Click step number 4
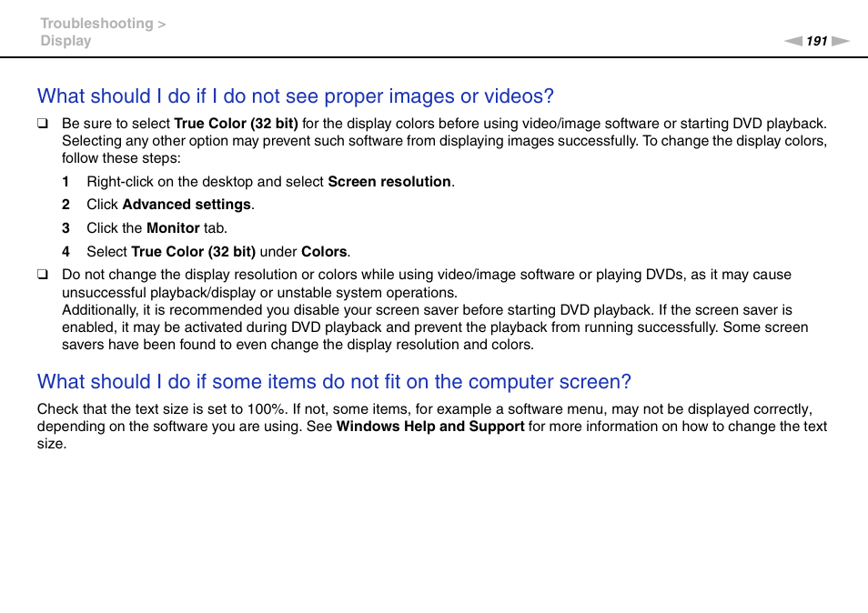The height and width of the screenshot is (613, 868). click(x=66, y=252)
